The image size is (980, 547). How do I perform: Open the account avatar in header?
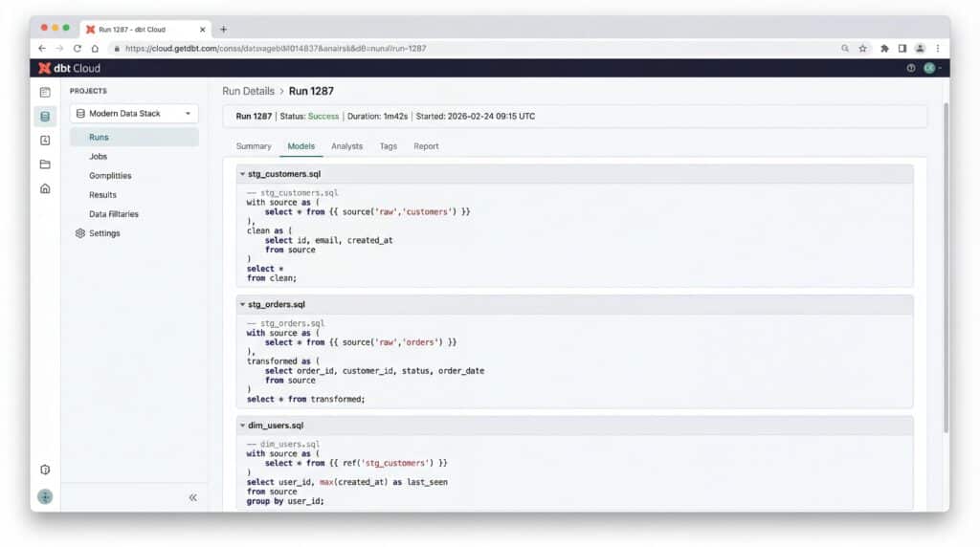(x=929, y=68)
